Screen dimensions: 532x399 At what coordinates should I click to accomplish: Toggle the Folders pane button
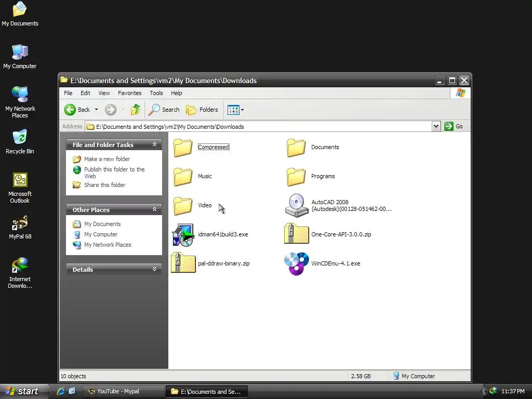(202, 110)
